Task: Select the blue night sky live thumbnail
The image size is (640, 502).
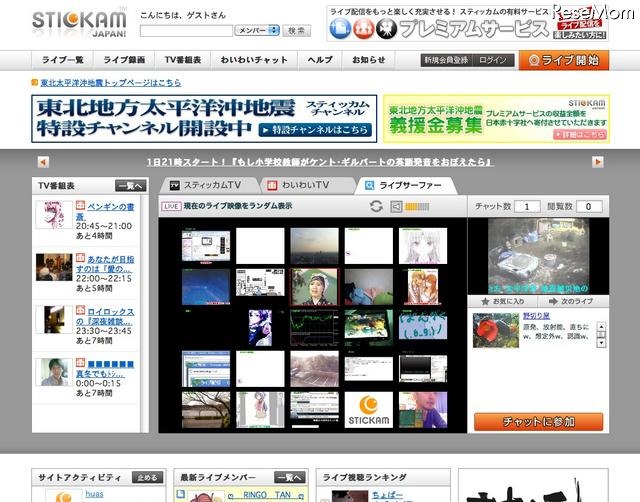Action: (x=206, y=287)
